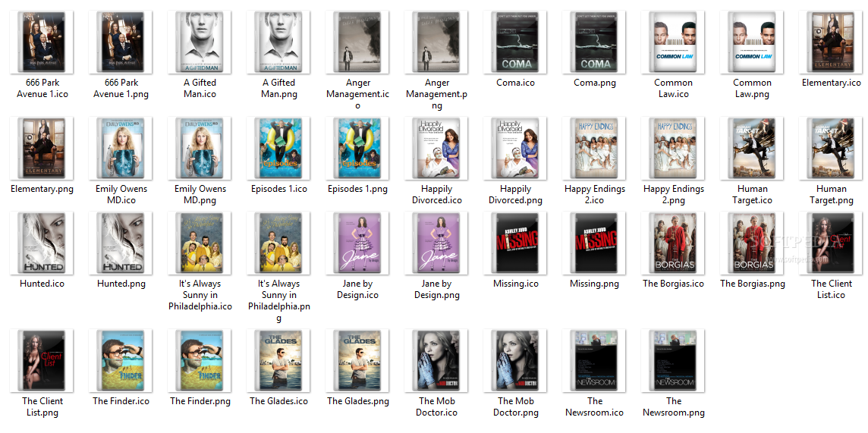
Task: Select the Common Law.ico icon
Action: 673,42
